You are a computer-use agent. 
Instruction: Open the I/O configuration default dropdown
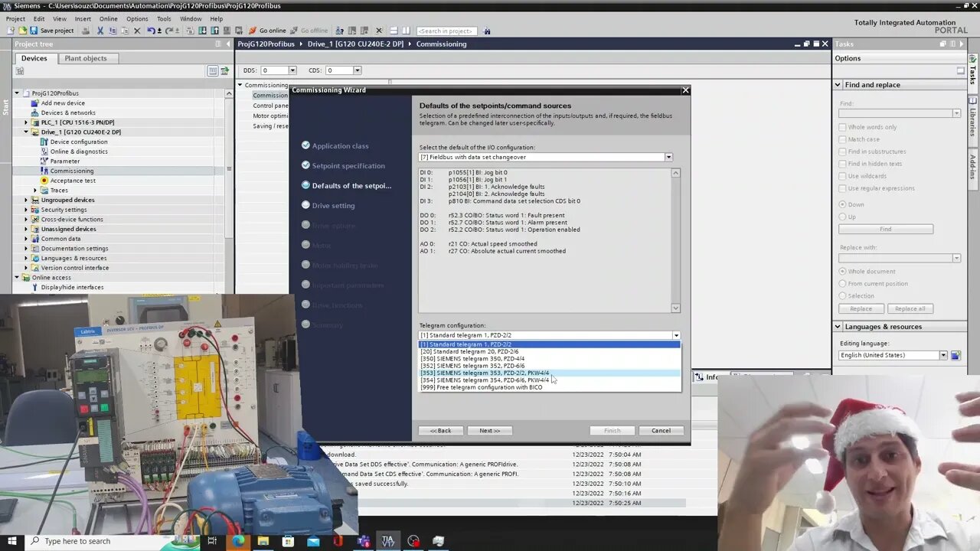pyautogui.click(x=668, y=157)
